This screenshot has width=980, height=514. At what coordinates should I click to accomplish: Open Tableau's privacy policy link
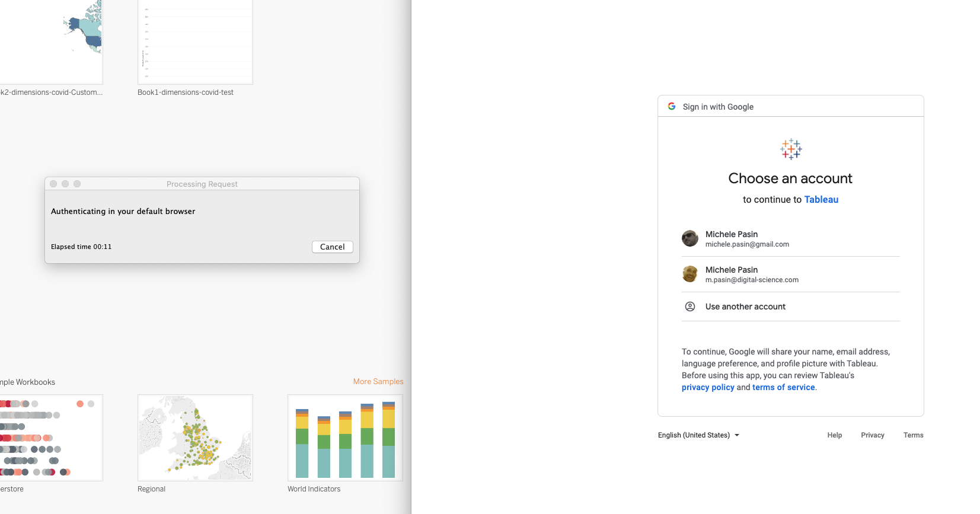click(x=708, y=387)
